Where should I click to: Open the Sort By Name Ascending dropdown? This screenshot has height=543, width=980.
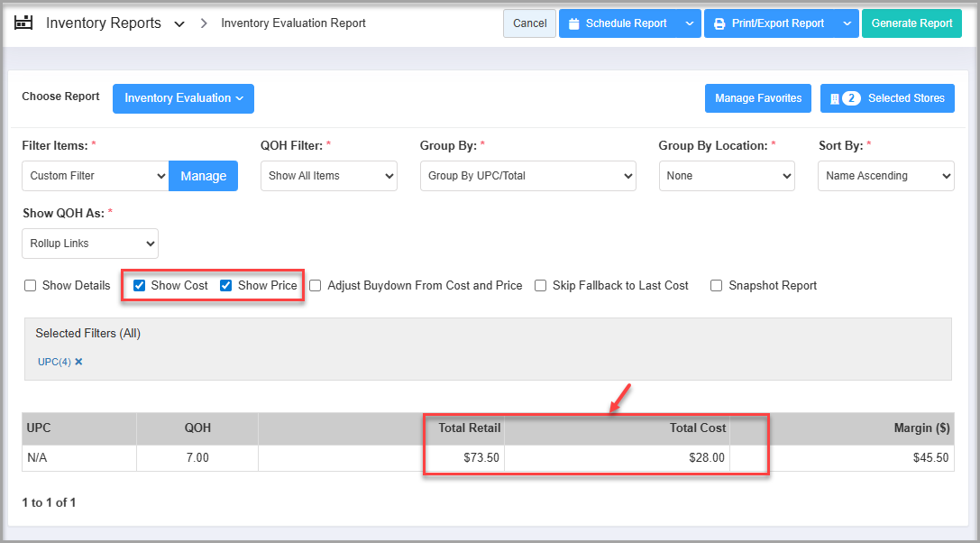(x=885, y=176)
